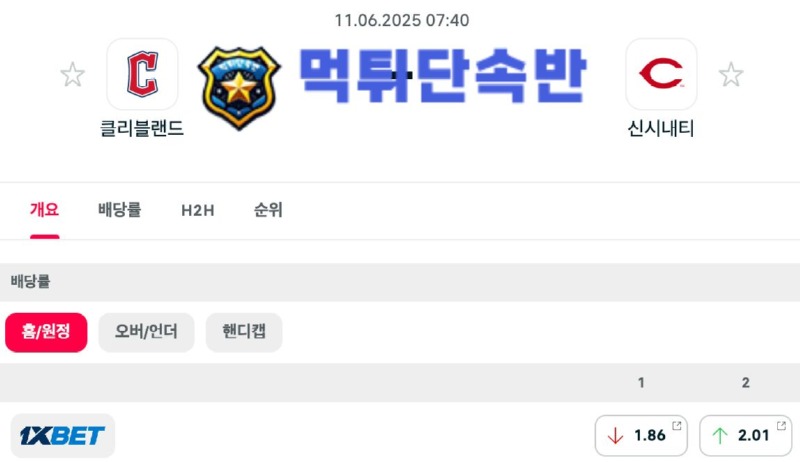Open the 1XBET bookmaker logo
This screenshot has height=462, width=800.
[63, 435]
